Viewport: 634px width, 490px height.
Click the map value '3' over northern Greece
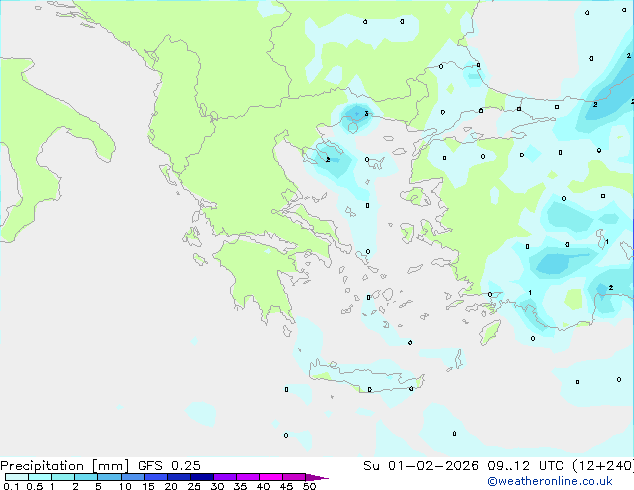[x=366, y=114]
